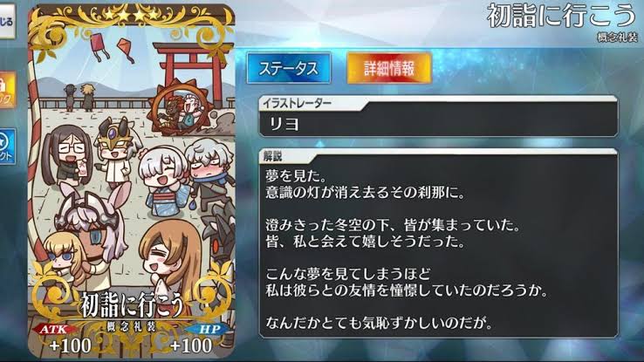Viewport: 644px width, 362px height.
Task: Click the blue star select icon
Action: [x=7, y=147]
